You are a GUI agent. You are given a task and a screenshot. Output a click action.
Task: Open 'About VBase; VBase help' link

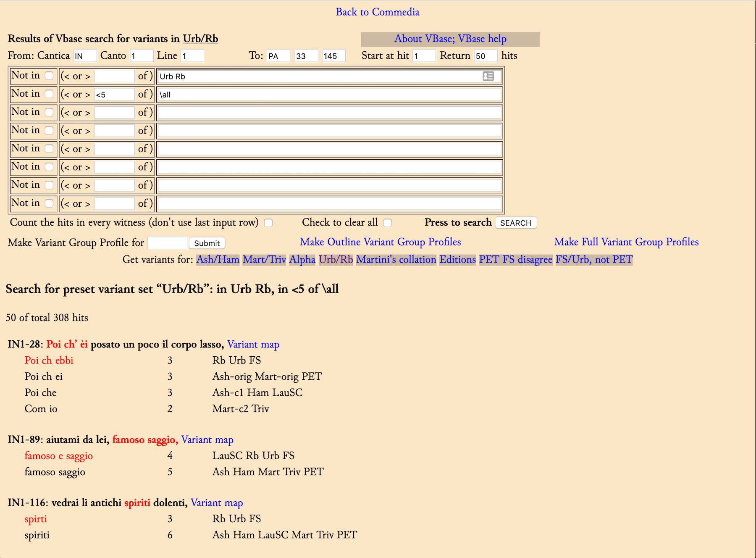point(450,39)
